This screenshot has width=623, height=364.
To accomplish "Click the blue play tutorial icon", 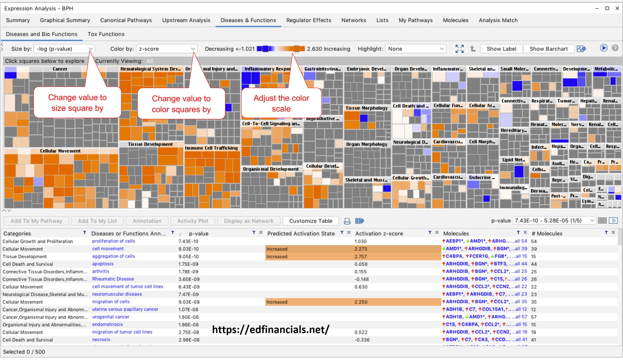I will coord(604,48).
